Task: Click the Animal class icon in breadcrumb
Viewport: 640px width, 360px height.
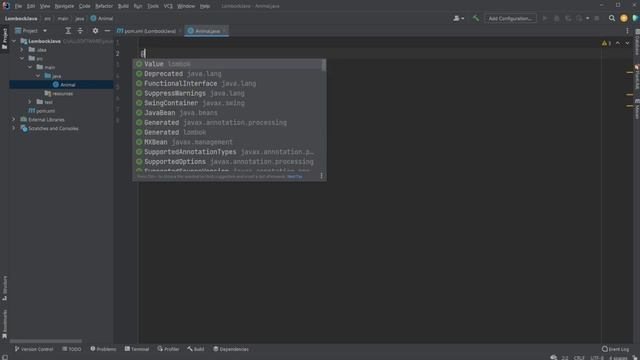Action: [93, 18]
